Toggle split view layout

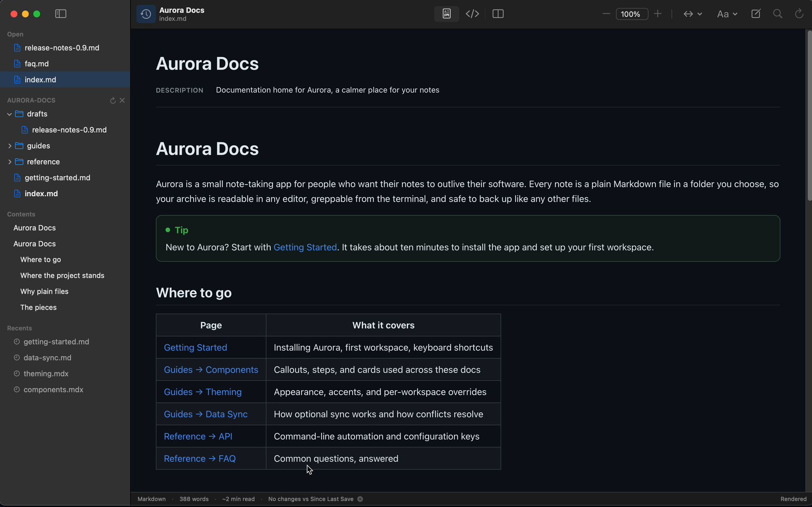click(x=498, y=14)
